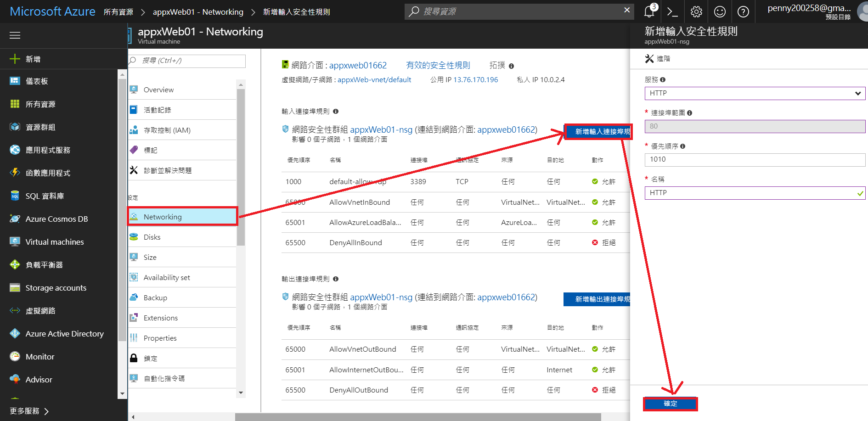Open 活動記錄 menu item
868x421 pixels.
[x=182, y=110]
